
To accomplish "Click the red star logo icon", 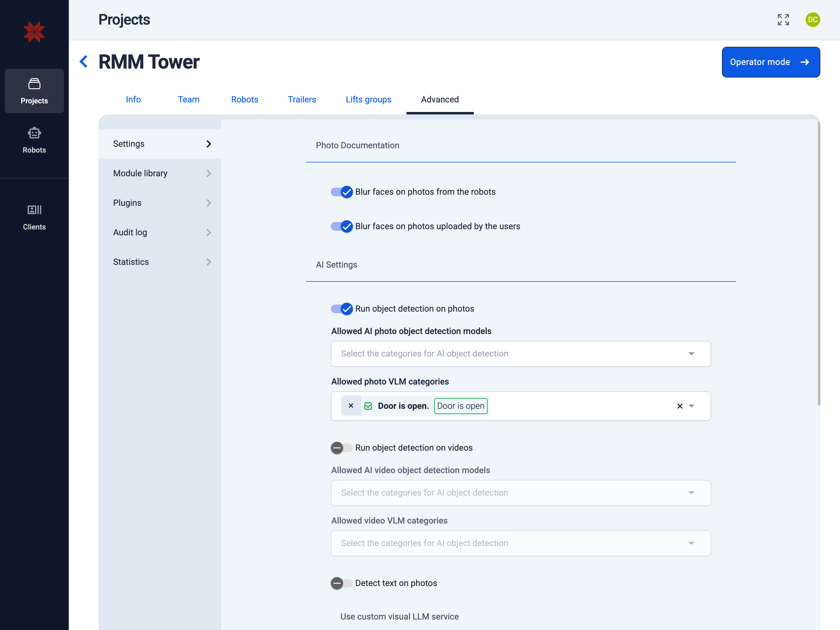I will pyautogui.click(x=34, y=32).
